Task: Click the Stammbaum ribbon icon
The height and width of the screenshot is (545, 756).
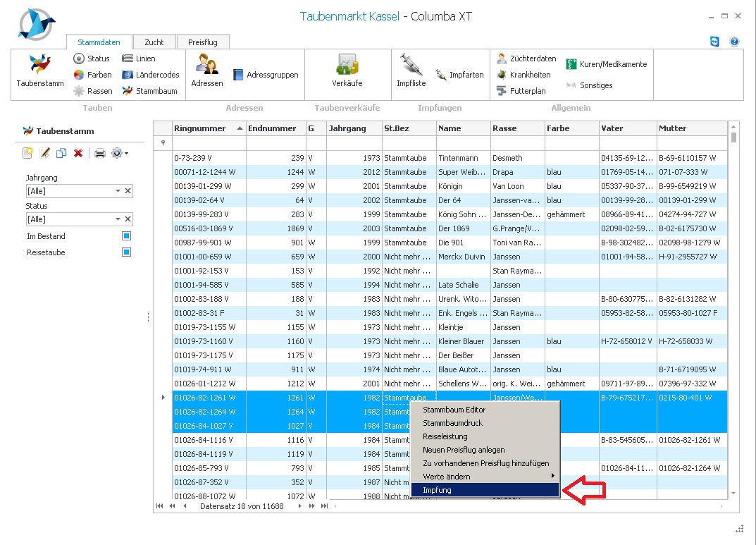Action: click(149, 91)
